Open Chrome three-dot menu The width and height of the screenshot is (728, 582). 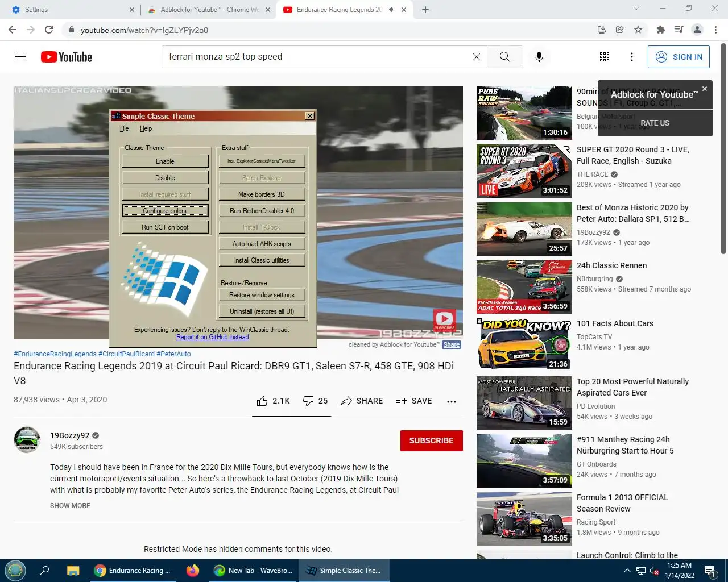click(716, 30)
